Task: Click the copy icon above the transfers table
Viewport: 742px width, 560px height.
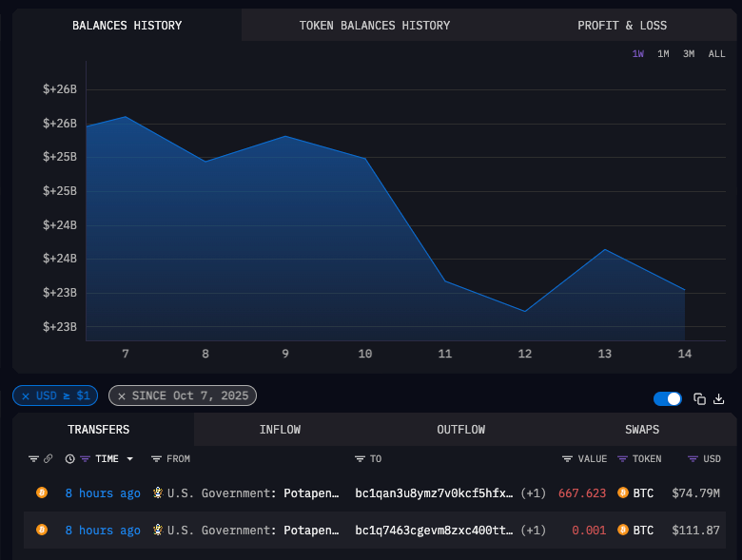Action: pos(699,398)
